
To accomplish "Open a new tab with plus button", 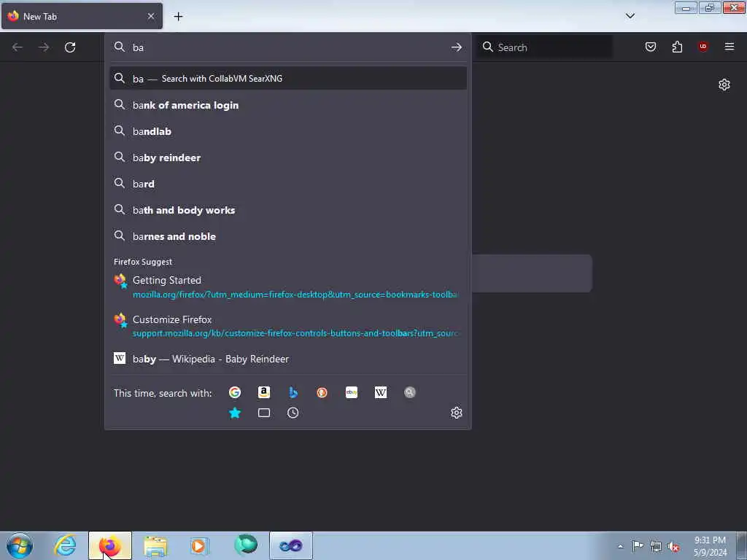I will point(178,17).
